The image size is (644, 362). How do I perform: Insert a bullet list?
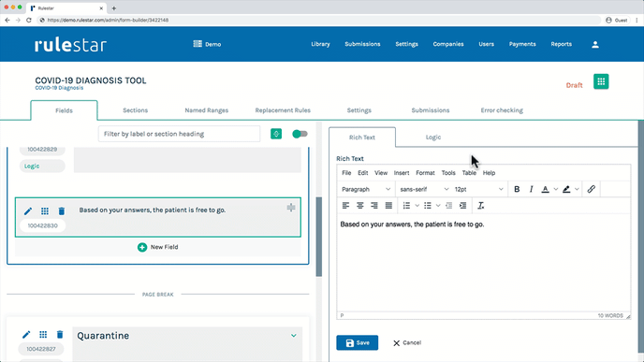(428, 206)
